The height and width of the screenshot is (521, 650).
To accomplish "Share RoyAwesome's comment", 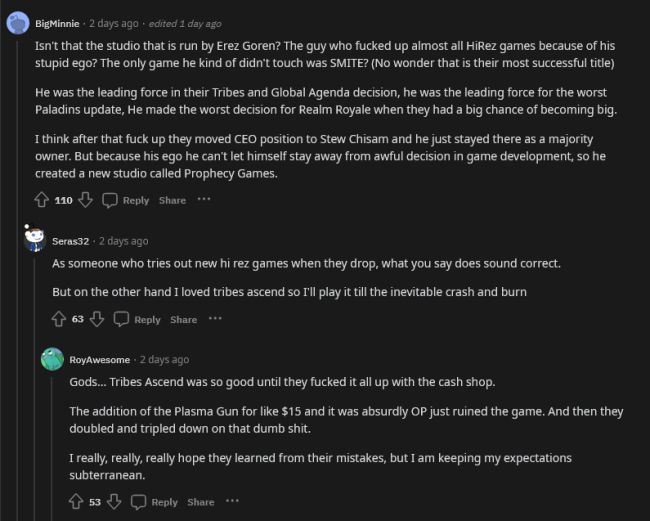I will point(201,502).
